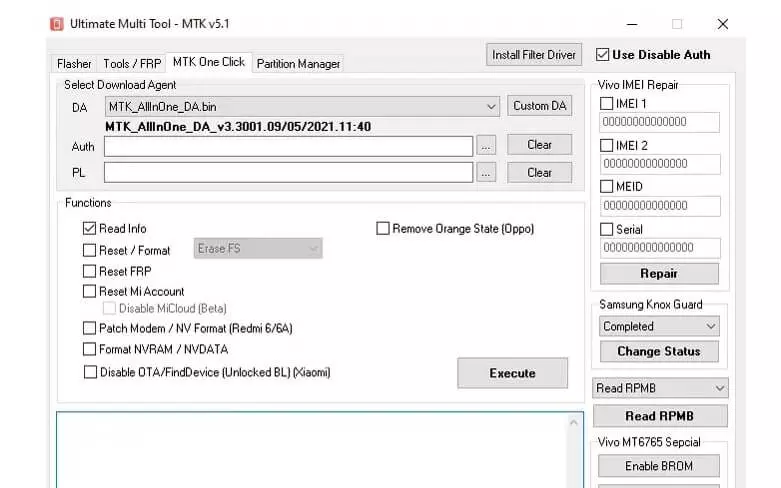Click the bold Read RPMB button
This screenshot has height=488, width=781.
pyautogui.click(x=660, y=416)
